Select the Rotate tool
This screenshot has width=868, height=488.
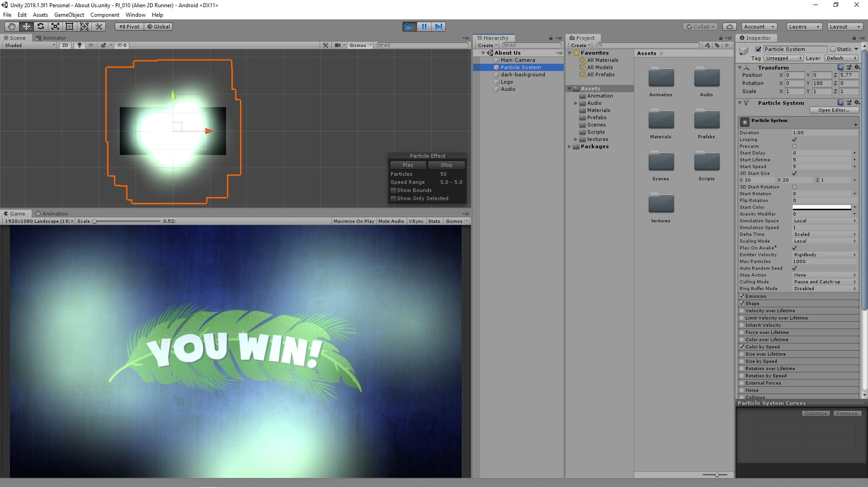41,27
